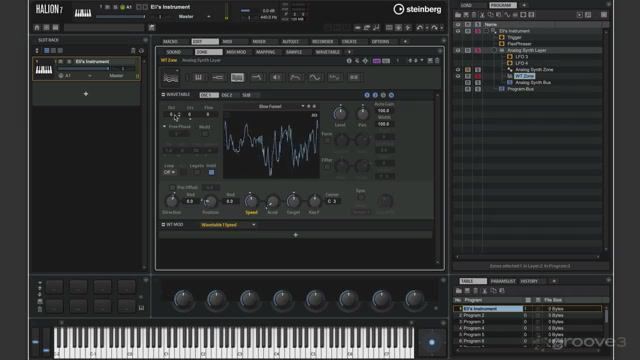This screenshot has height=360, width=640.
Task: Click the Speed knob
Action: [251, 201]
